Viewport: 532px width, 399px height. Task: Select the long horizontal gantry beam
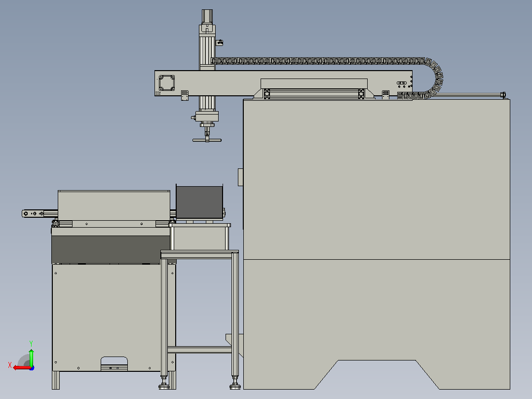283,83
